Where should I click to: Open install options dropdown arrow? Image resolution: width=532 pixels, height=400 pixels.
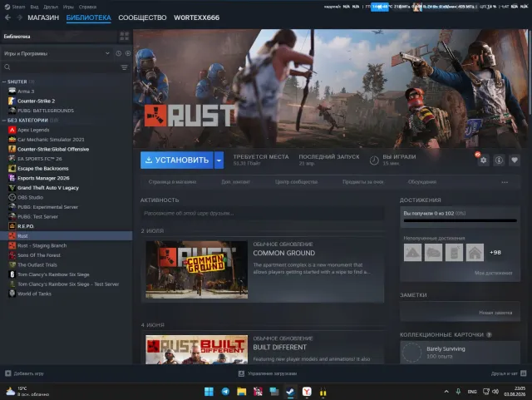[x=219, y=160]
